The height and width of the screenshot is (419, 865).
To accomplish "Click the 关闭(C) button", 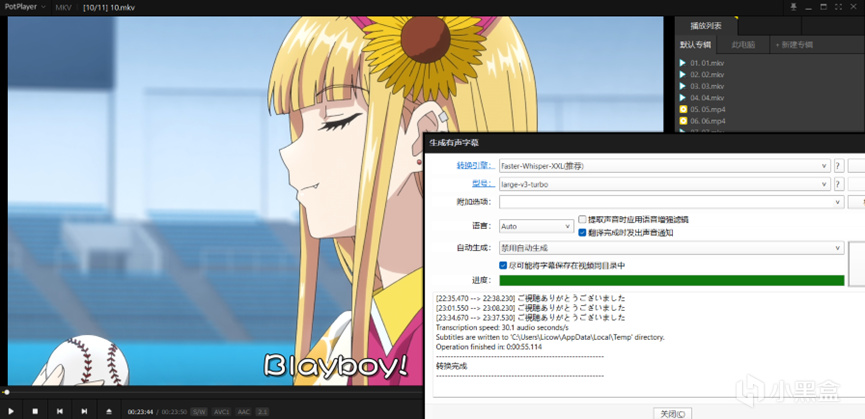I will tap(672, 414).
